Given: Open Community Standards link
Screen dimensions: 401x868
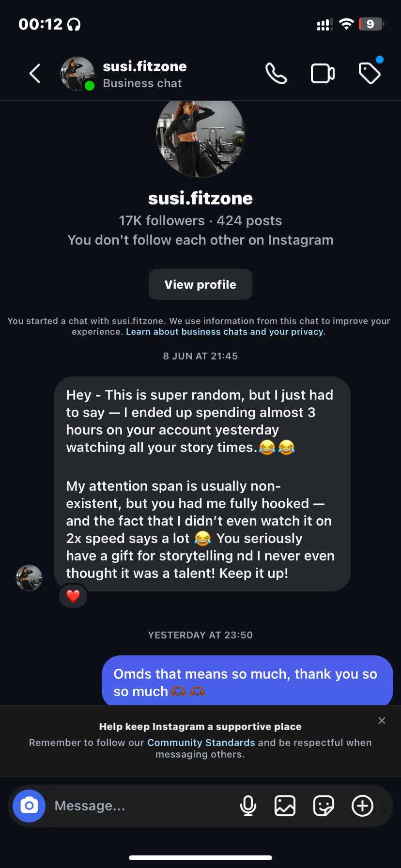Looking at the screenshot, I should [201, 743].
